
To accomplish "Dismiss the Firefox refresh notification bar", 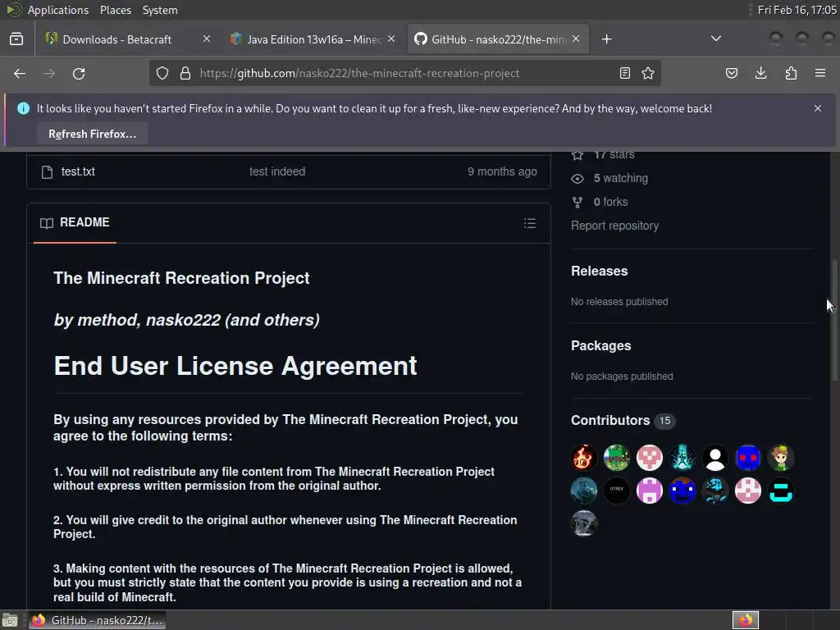I will coord(818,108).
